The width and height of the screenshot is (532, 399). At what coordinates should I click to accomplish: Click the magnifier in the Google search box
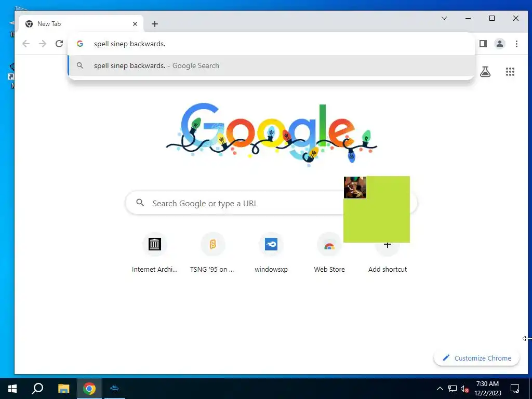pos(140,203)
